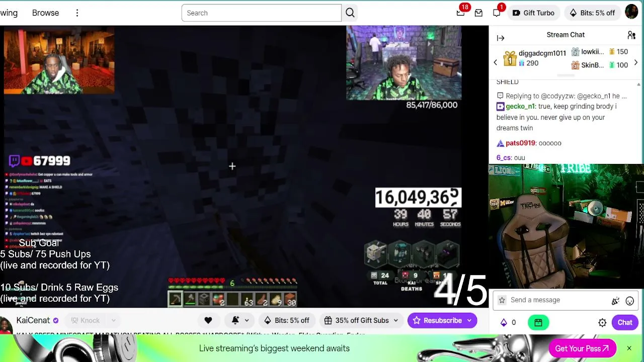Click username 6_cs in chat
The height and width of the screenshot is (362, 644).
tap(504, 158)
